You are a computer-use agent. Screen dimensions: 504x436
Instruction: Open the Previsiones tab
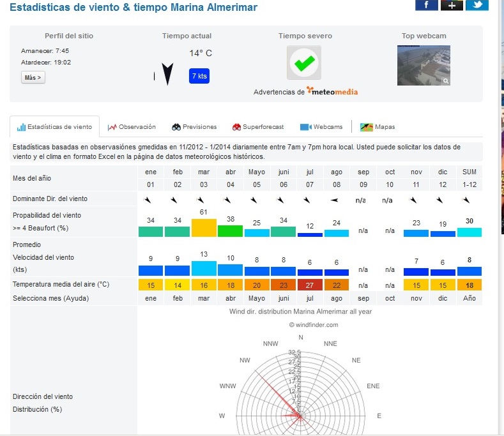[194, 127]
